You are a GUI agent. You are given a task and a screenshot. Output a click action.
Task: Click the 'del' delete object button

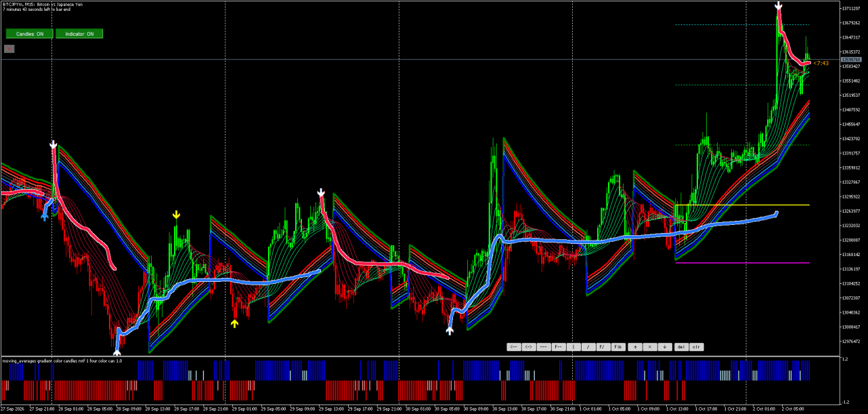pos(681,347)
